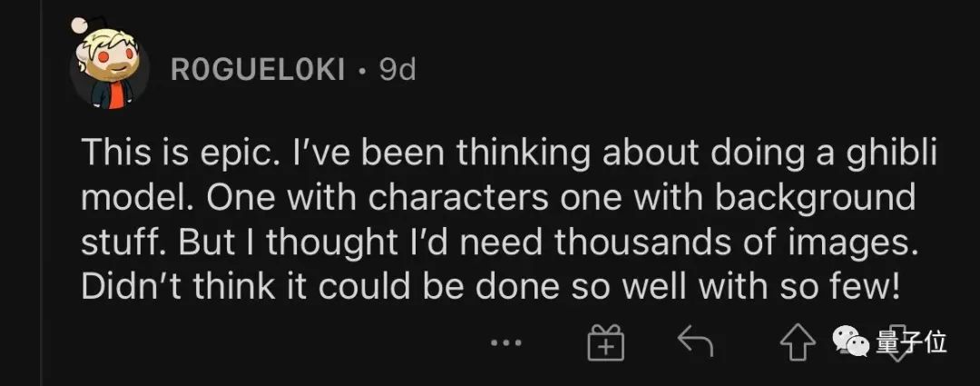The width and height of the screenshot is (980, 386).
Task: Click the dot separator before the timestamp
Action: point(362,71)
